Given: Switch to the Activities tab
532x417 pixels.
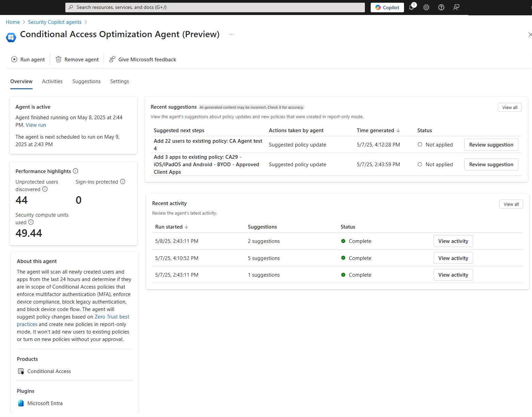Looking at the screenshot, I should pyautogui.click(x=52, y=81).
